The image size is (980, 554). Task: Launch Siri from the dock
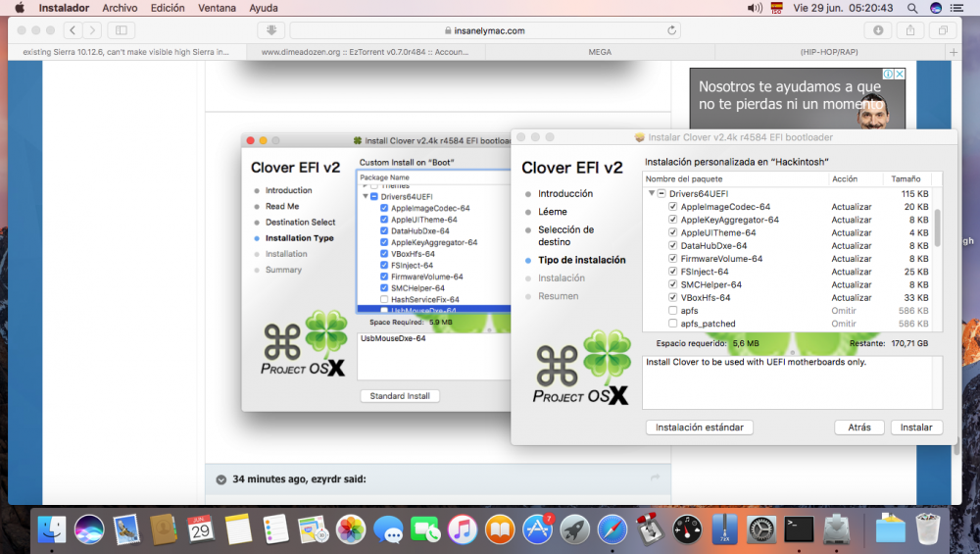[x=89, y=529]
